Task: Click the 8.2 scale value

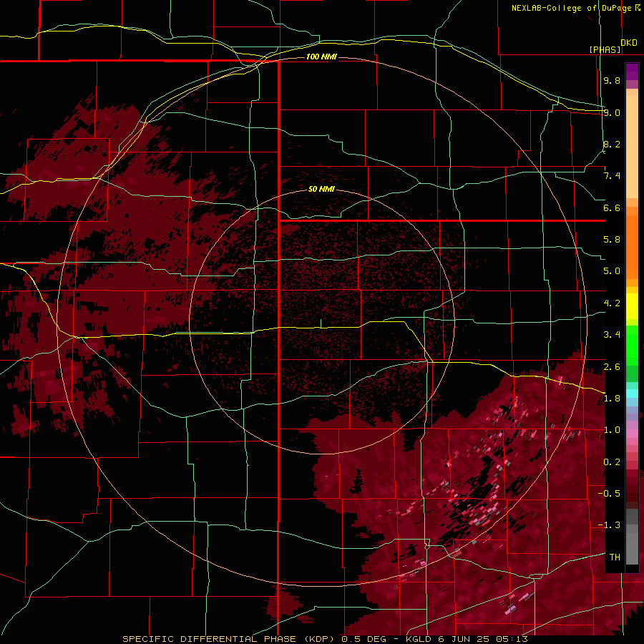Action: [x=612, y=144]
